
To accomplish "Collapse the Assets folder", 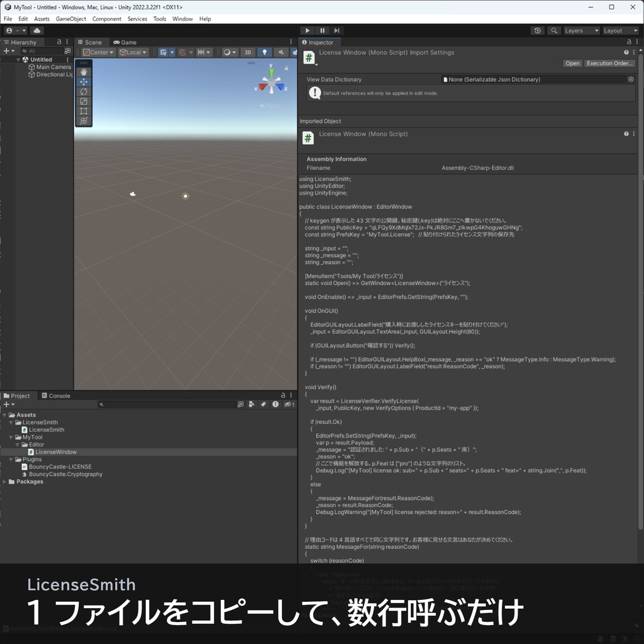I will coord(4,415).
